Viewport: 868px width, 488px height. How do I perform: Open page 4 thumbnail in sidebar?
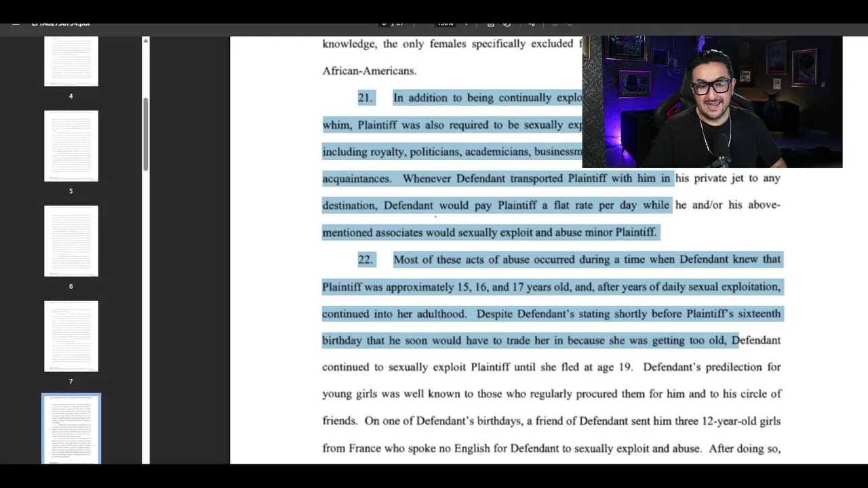click(x=71, y=61)
